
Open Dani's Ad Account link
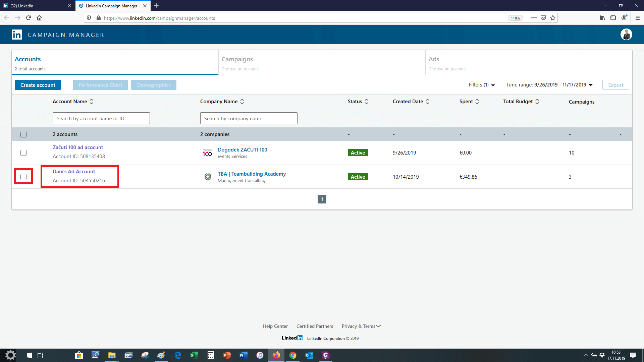[x=74, y=172]
